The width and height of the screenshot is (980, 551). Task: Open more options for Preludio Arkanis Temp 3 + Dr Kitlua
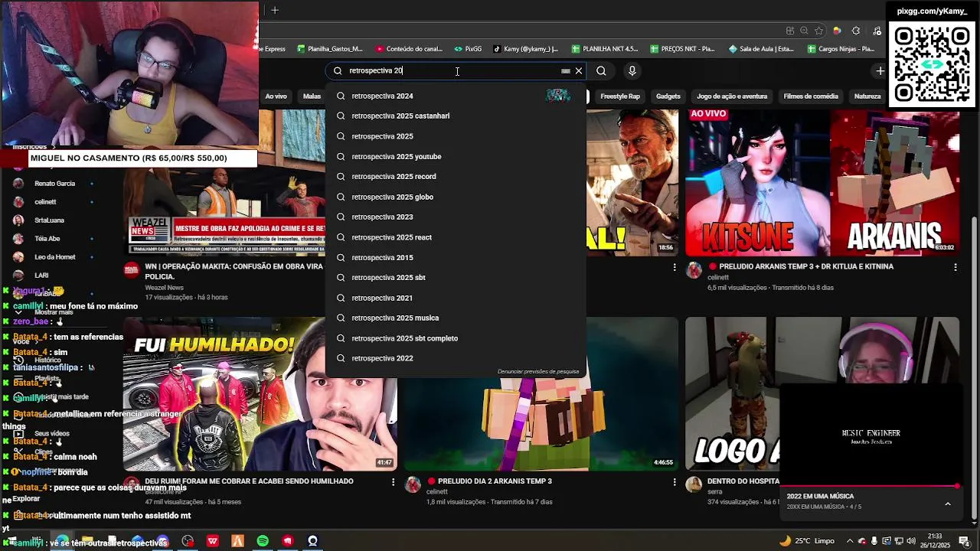tap(955, 267)
